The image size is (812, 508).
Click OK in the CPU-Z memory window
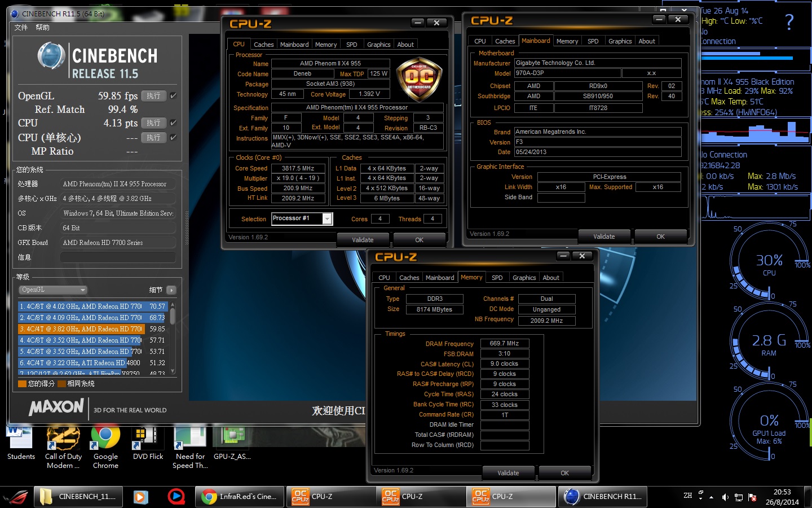point(564,473)
